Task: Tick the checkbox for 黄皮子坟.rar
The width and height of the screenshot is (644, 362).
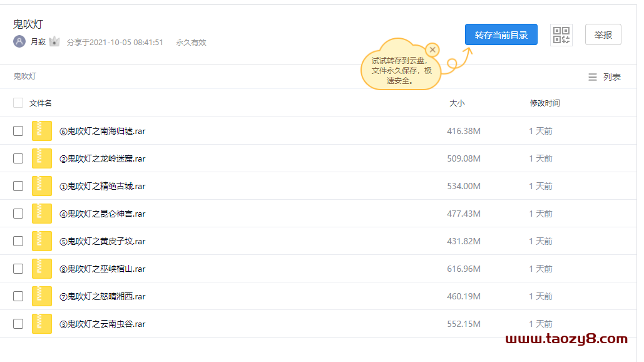Action: pos(18,240)
